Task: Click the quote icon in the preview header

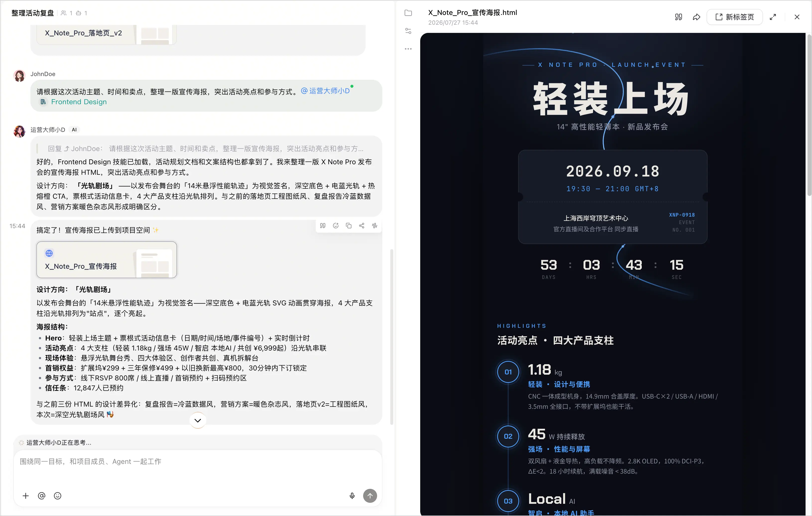Action: [x=678, y=17]
